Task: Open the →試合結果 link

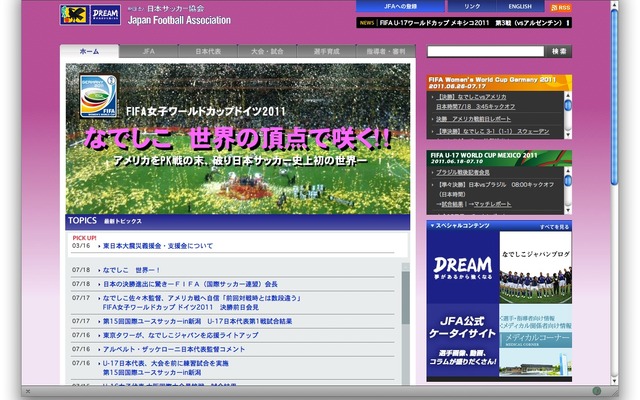Action: click(x=450, y=204)
